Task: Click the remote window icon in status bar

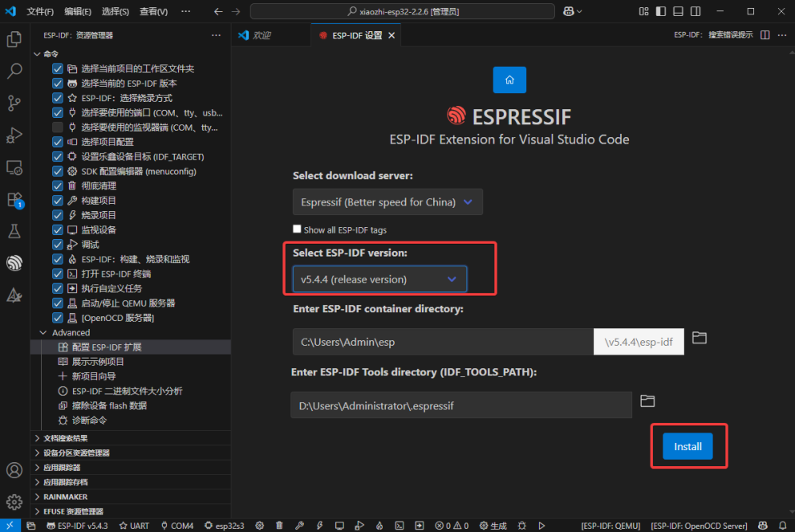Action: click(10, 526)
